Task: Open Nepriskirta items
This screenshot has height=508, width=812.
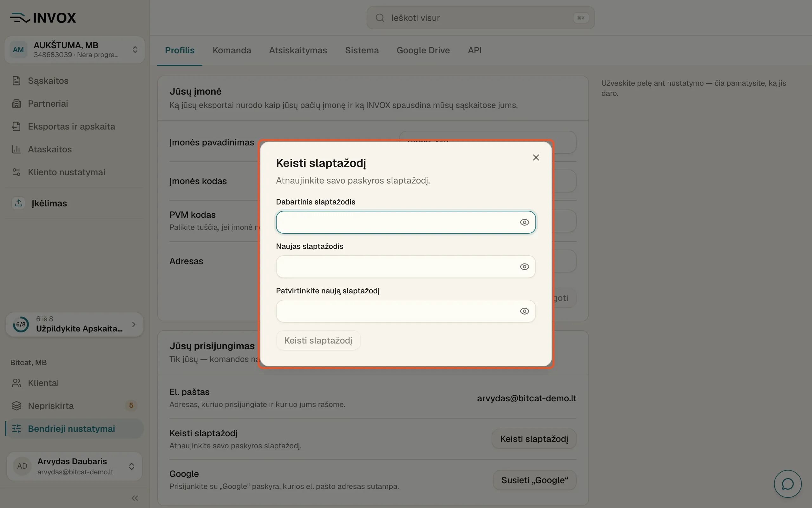Action: coord(75,406)
